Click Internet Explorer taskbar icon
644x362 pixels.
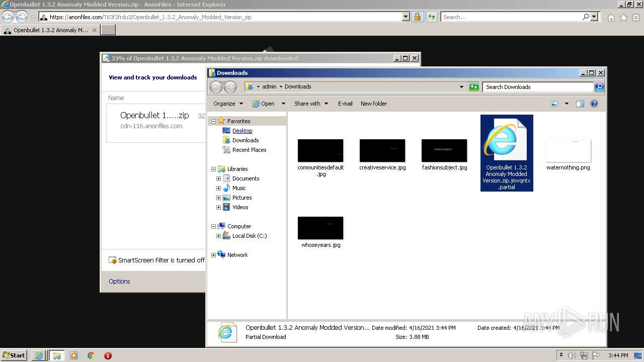[x=39, y=355]
